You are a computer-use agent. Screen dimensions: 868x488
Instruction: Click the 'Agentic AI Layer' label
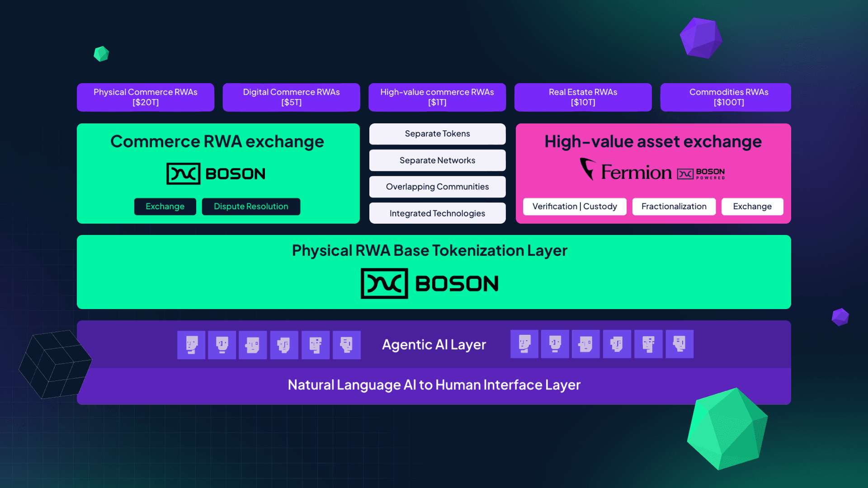[434, 345]
